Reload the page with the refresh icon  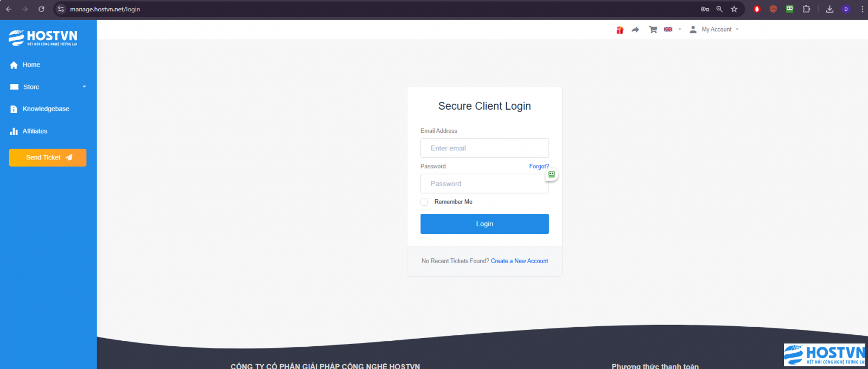point(41,9)
